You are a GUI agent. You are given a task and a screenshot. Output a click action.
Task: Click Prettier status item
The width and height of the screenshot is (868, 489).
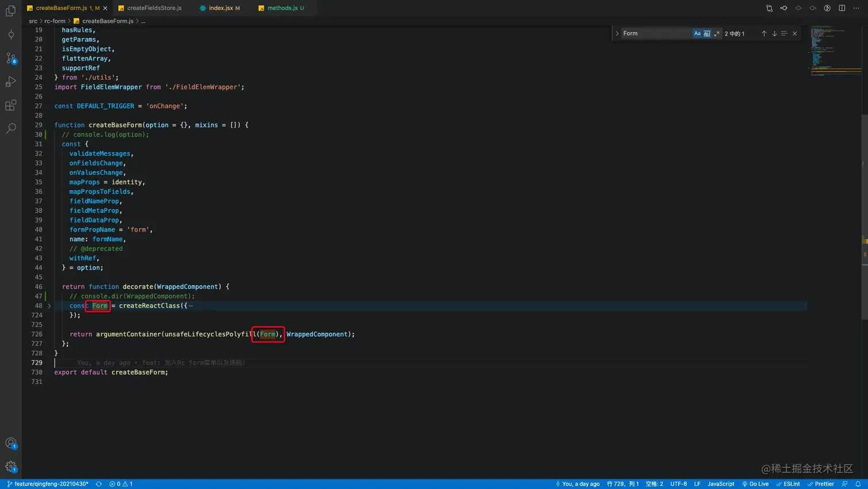[820, 484]
